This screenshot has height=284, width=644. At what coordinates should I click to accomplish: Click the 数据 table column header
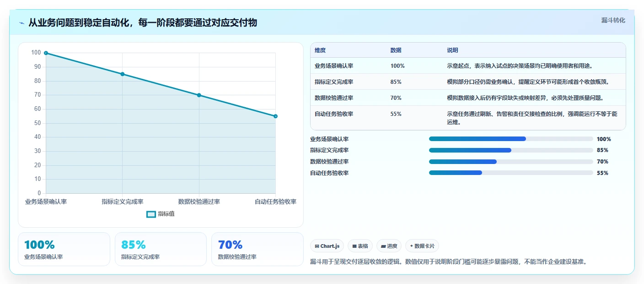(x=396, y=50)
